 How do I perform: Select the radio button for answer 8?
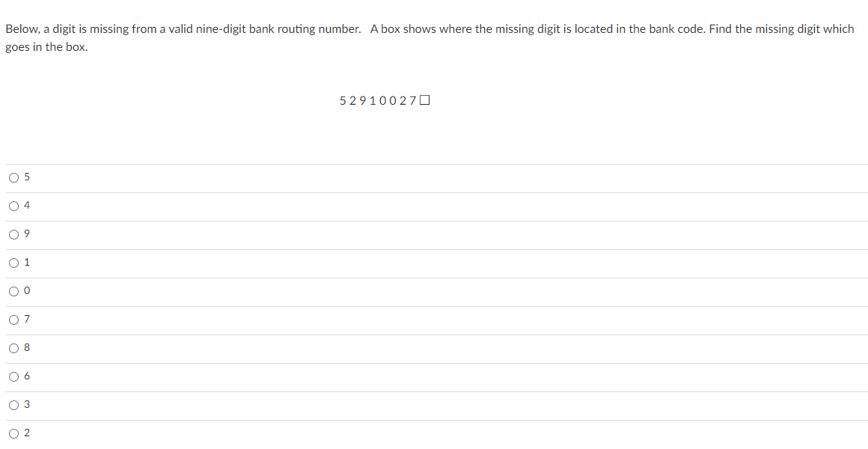14,347
